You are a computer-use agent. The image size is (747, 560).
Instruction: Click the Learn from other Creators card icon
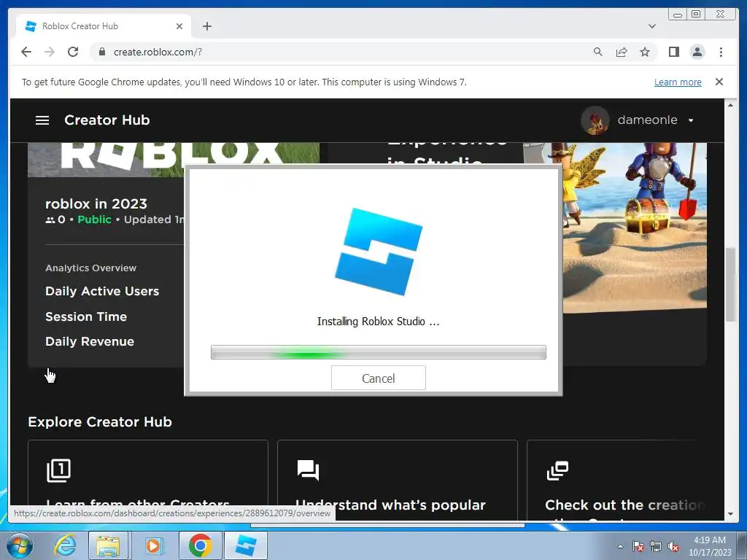pos(58,470)
